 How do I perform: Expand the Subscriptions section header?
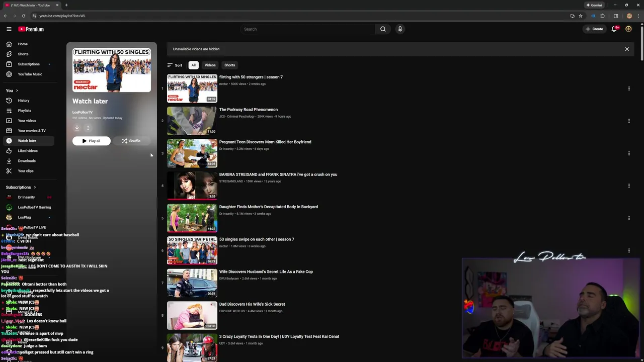[x=21, y=187]
